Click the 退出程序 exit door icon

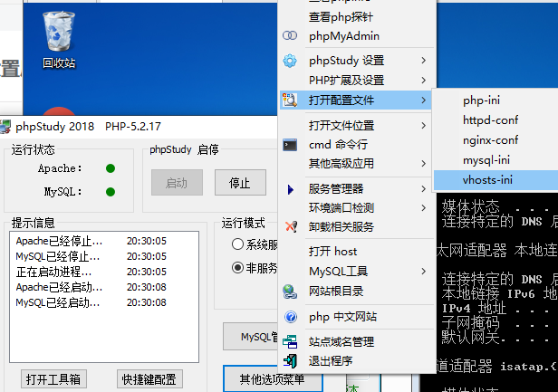click(x=290, y=360)
